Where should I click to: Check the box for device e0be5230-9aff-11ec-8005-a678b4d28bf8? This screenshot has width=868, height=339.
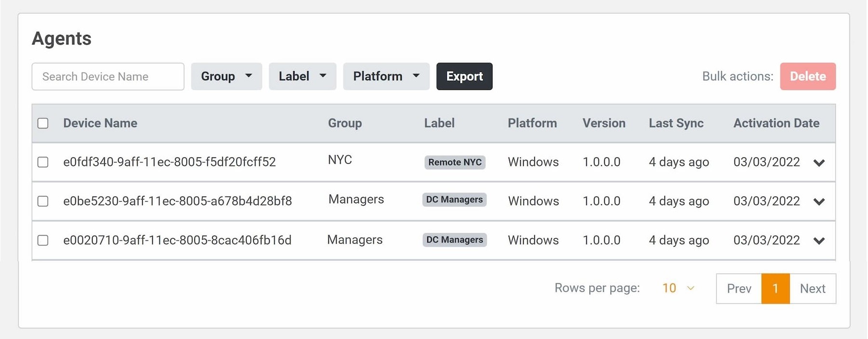coord(43,201)
